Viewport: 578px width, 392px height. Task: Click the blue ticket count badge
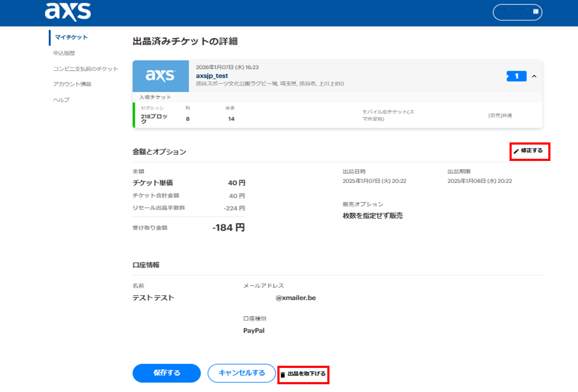coord(516,76)
